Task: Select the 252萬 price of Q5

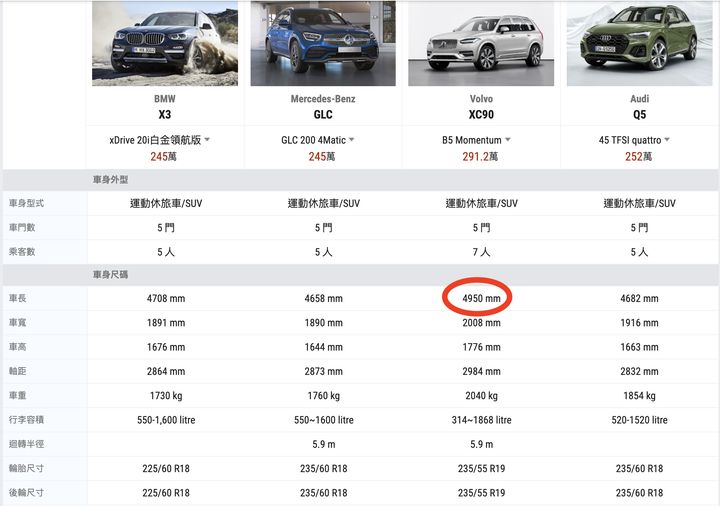Action: (638, 157)
